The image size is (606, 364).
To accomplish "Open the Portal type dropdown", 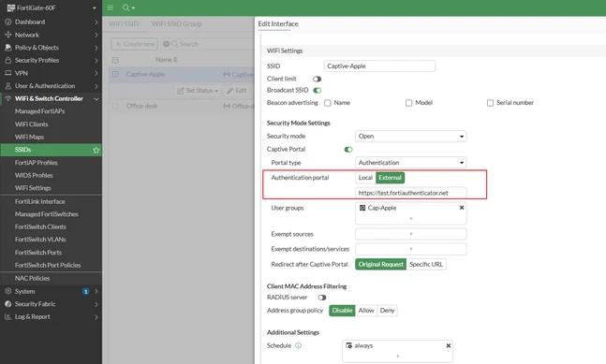I will [x=411, y=163].
